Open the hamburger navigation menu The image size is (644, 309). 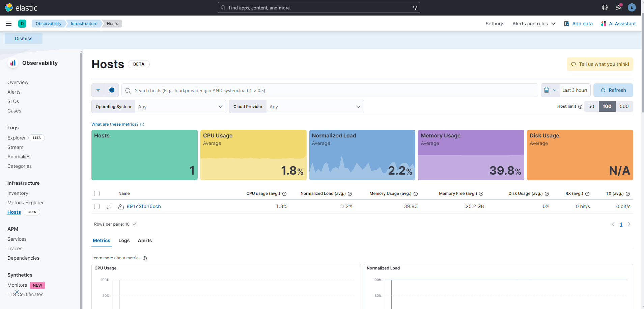(x=9, y=24)
